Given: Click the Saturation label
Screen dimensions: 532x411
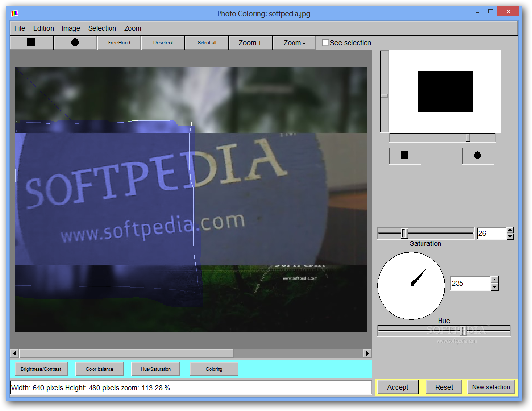Looking at the screenshot, I should pyautogui.click(x=425, y=243).
